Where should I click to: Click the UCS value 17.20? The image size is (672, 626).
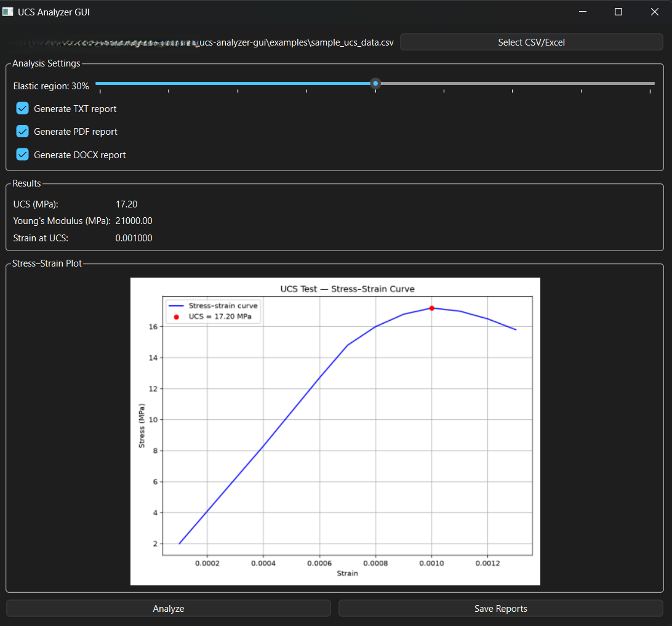pyautogui.click(x=126, y=204)
